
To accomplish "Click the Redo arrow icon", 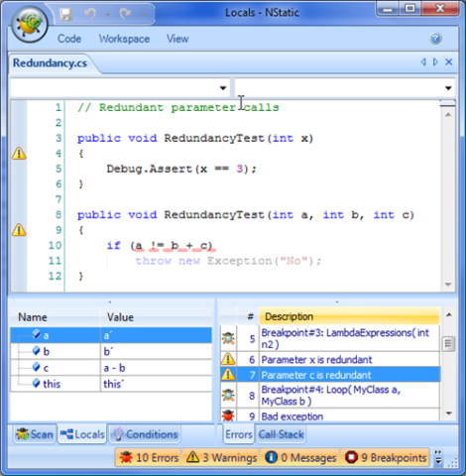I will (125, 14).
